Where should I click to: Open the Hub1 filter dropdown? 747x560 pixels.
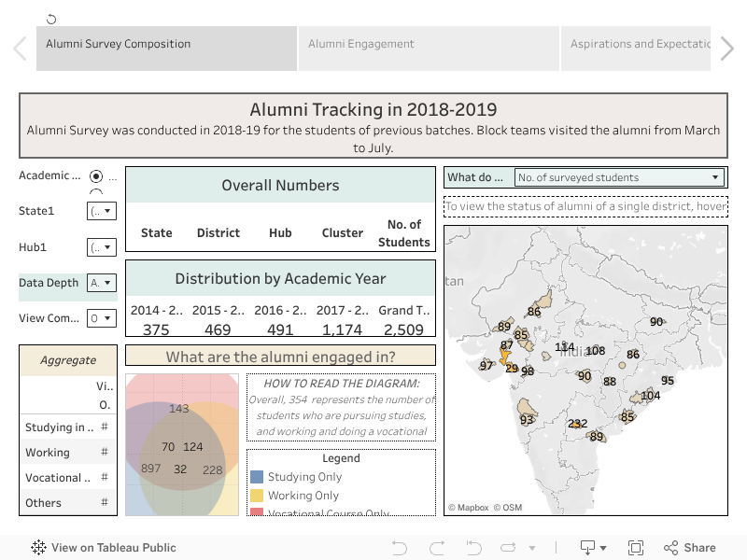coord(102,247)
